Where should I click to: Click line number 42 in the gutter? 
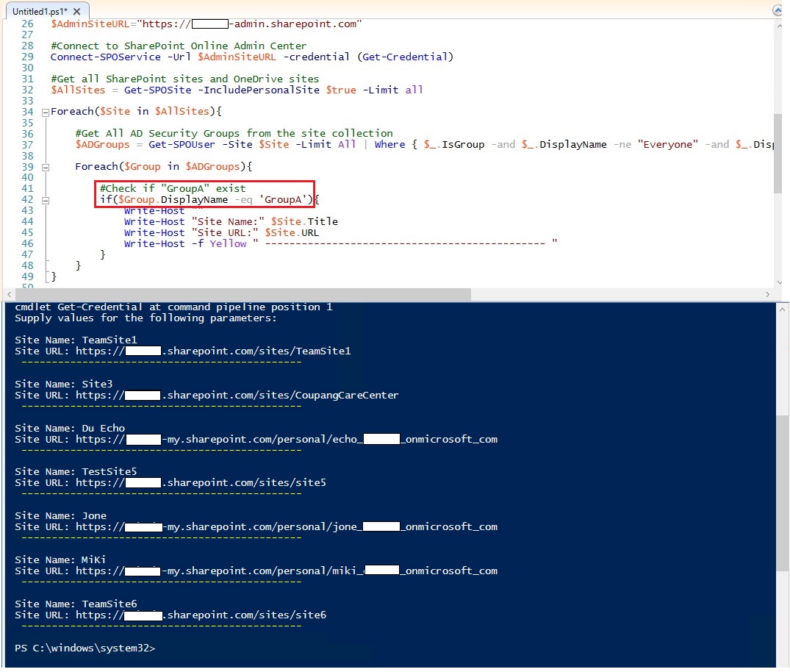(27, 200)
